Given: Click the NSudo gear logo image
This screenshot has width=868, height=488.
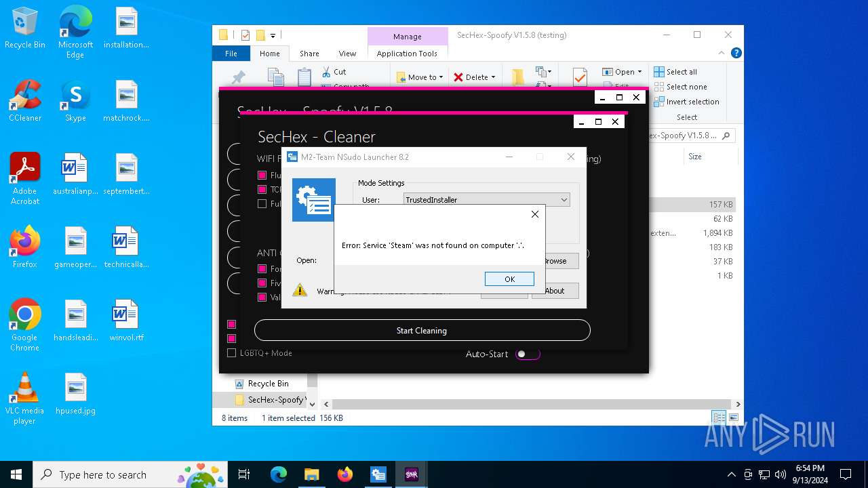Looking at the screenshot, I should (313, 200).
